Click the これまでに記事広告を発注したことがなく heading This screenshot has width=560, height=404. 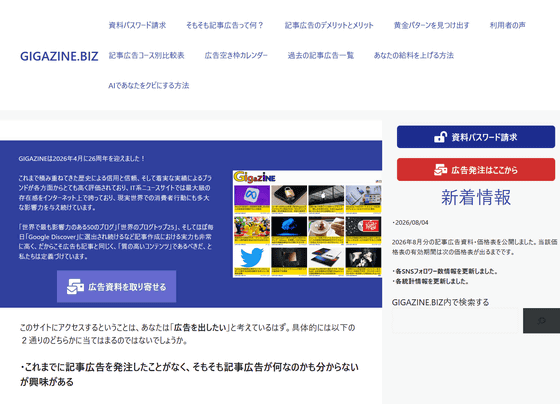pyautogui.click(x=189, y=374)
